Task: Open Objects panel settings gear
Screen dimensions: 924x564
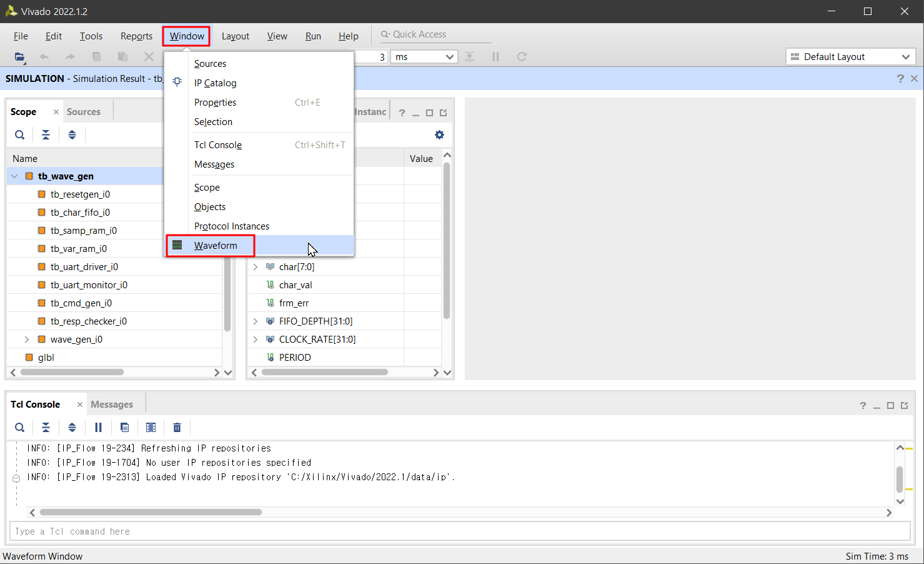Action: tap(439, 135)
